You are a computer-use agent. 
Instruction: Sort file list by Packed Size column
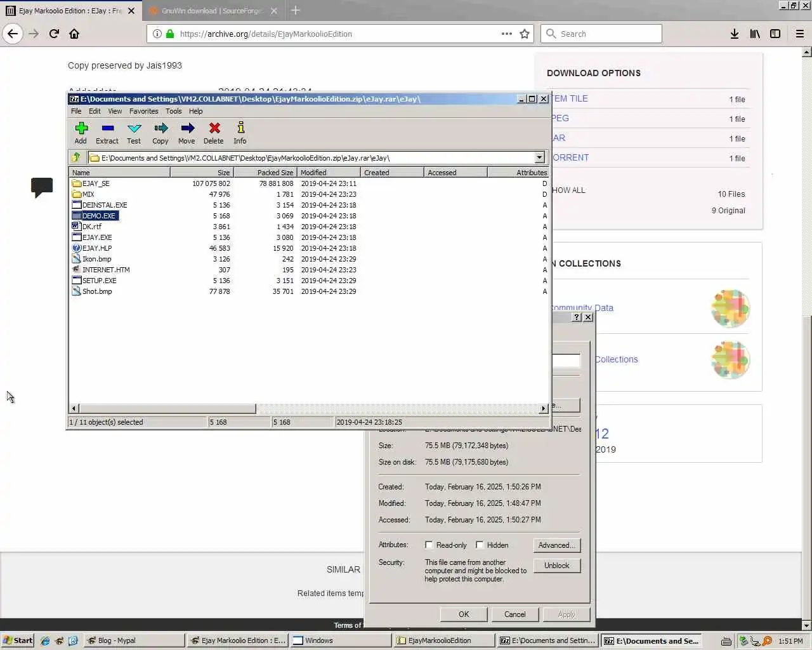point(265,173)
